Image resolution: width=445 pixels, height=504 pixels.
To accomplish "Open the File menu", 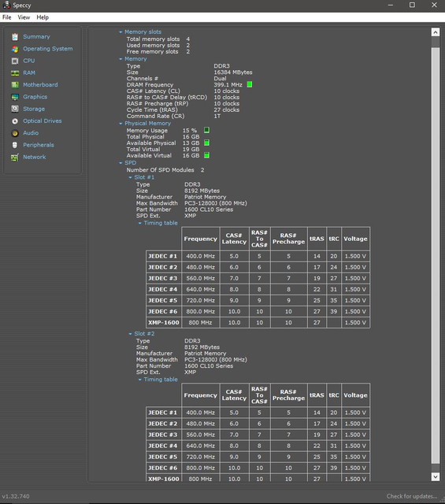I will [x=7, y=17].
